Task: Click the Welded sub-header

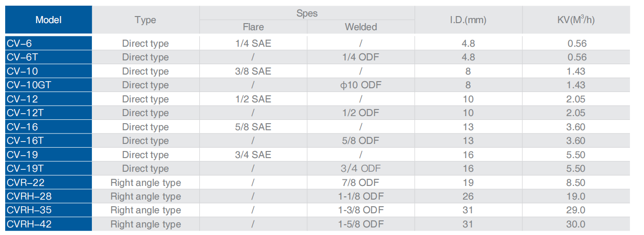Action: tap(361, 27)
